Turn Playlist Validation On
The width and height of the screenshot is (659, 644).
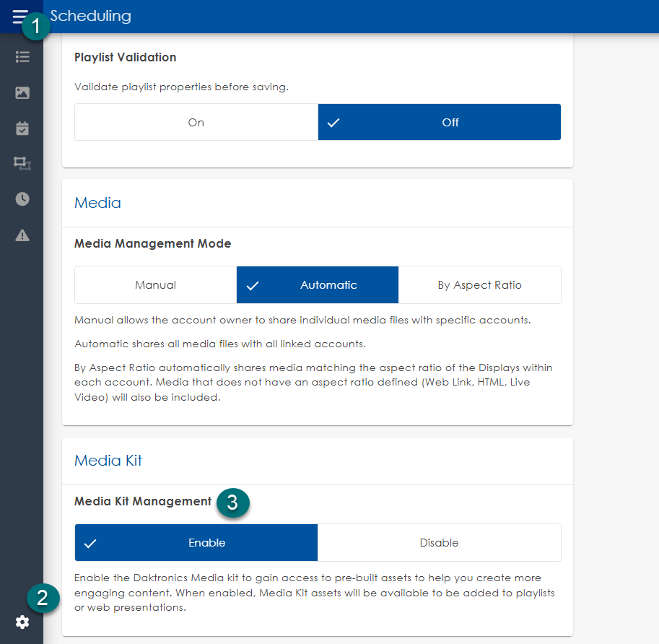tap(196, 122)
